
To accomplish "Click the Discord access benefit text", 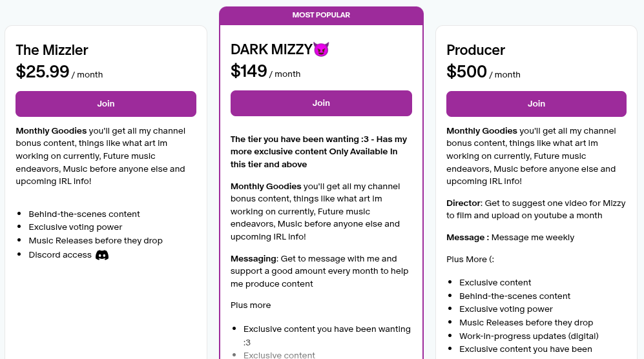I will [x=60, y=255].
